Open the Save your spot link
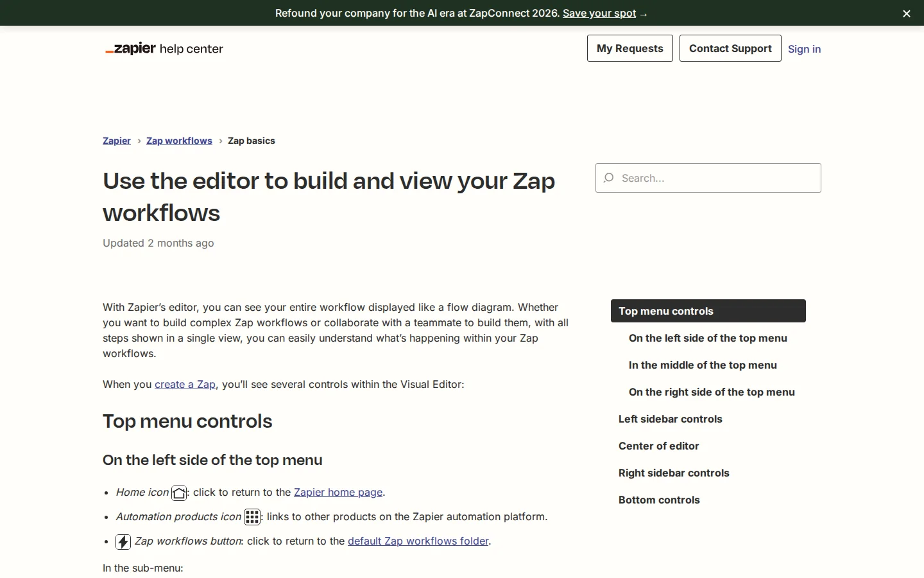The image size is (924, 578). click(x=599, y=13)
